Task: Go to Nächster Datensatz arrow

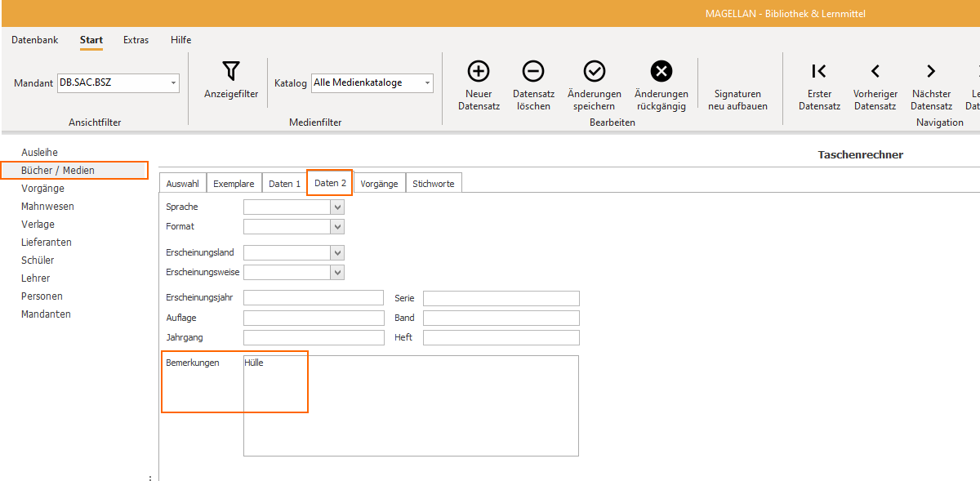Action: [931, 71]
